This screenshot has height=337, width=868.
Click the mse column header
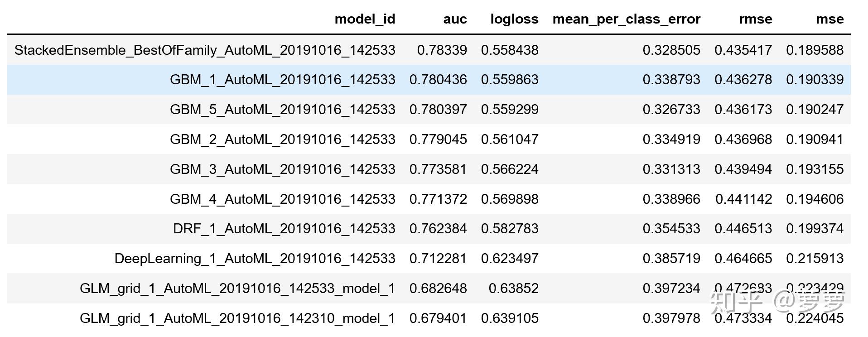(829, 19)
